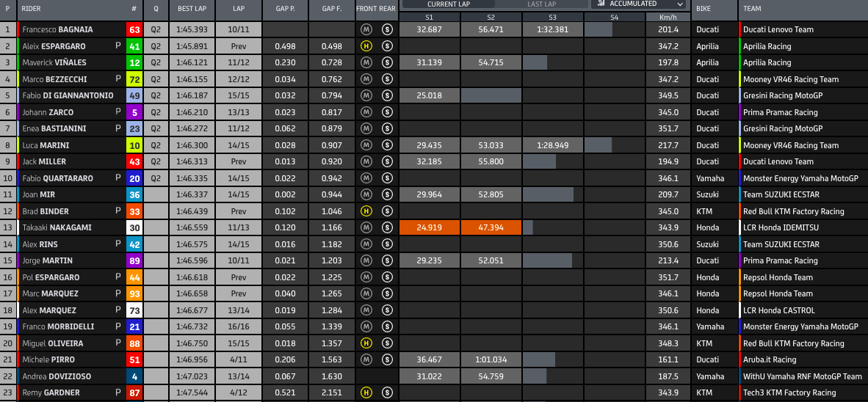Image resolution: width=868 pixels, height=402 pixels.
Task: Click Remy Gardner's hard front tyre icon
Action: point(366,392)
